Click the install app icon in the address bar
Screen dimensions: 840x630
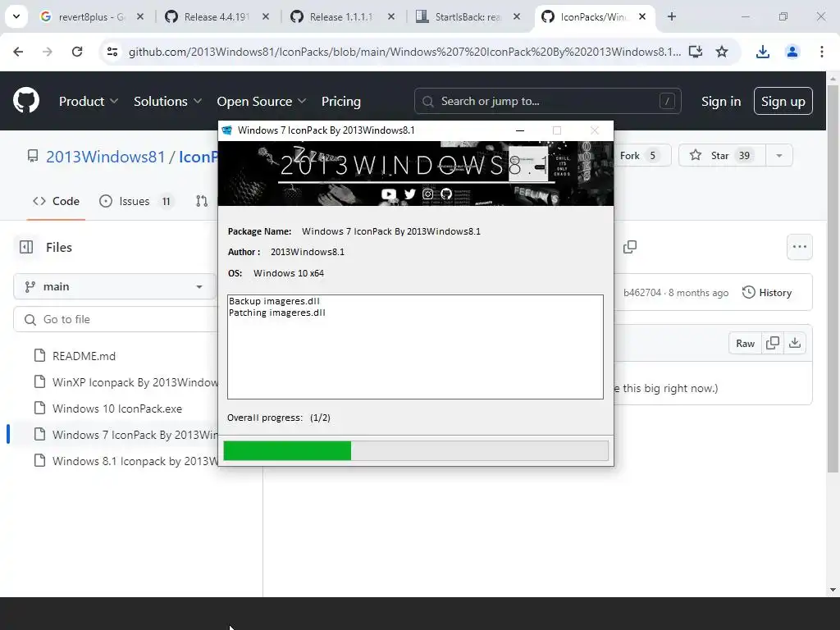(x=696, y=52)
